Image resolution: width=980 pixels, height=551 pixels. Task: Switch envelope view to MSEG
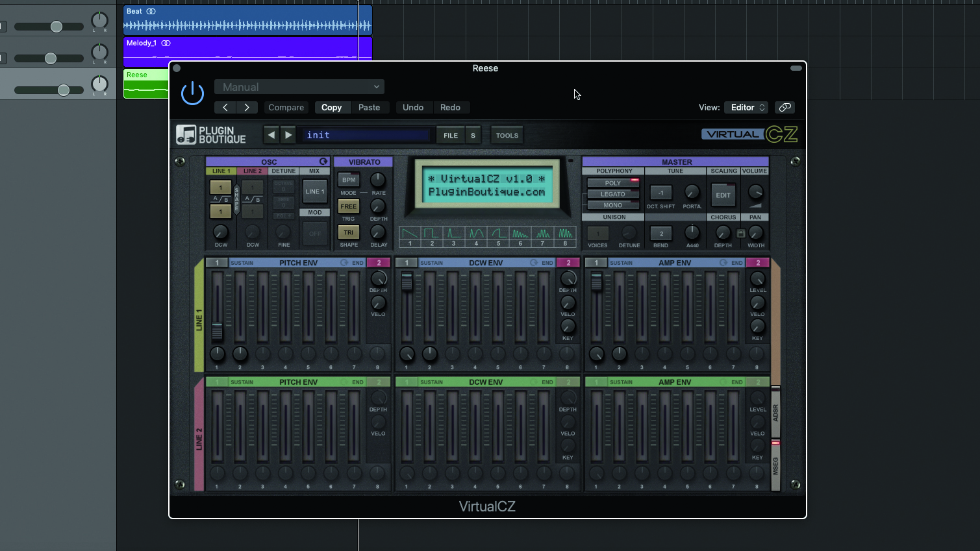[775, 465]
